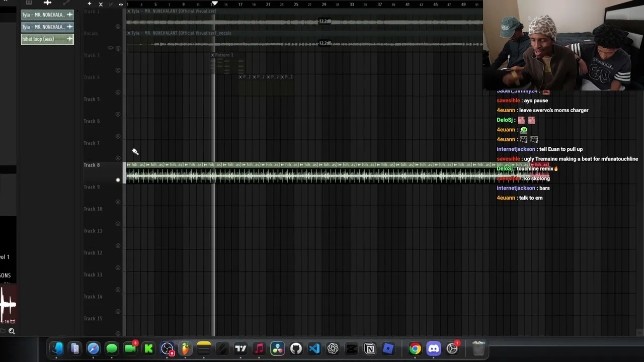Mute Track 1 using its circle toggle
The image size is (644, 362).
118,26
